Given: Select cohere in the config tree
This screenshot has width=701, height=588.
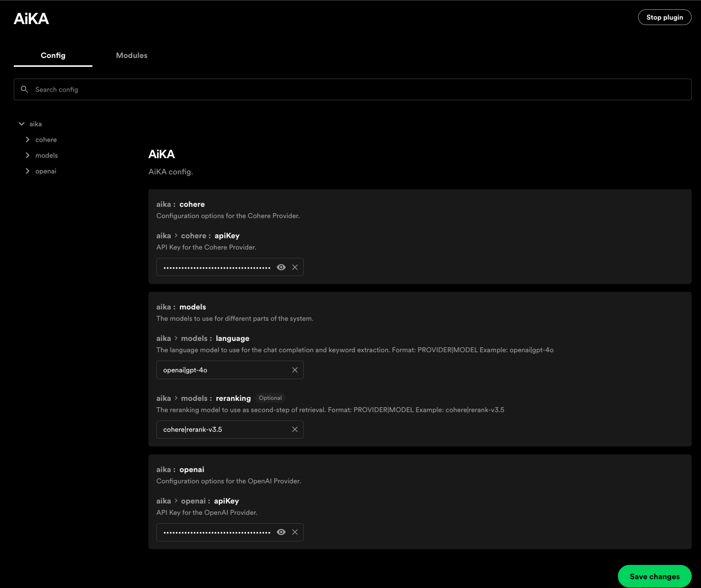Looking at the screenshot, I should click(46, 140).
